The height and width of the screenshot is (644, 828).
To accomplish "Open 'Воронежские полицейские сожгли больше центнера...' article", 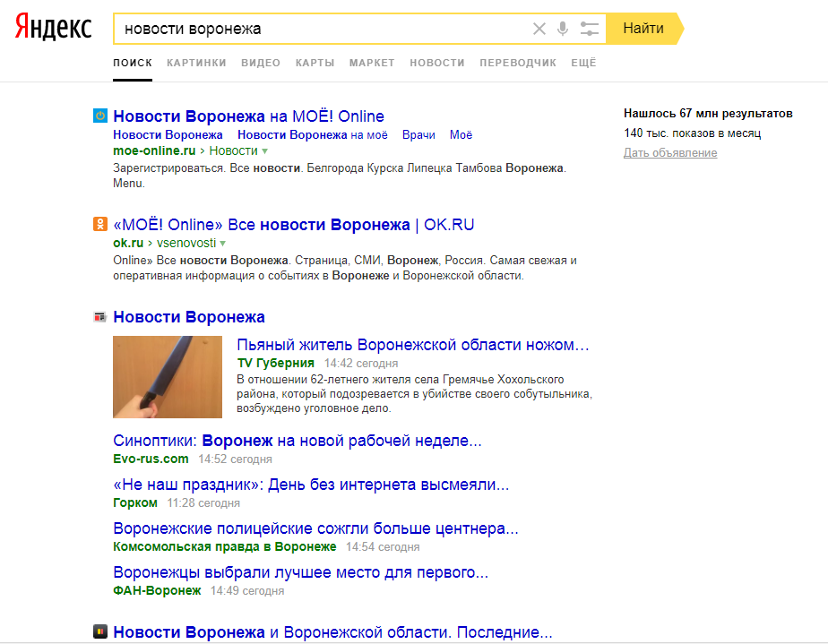I will coord(315,528).
